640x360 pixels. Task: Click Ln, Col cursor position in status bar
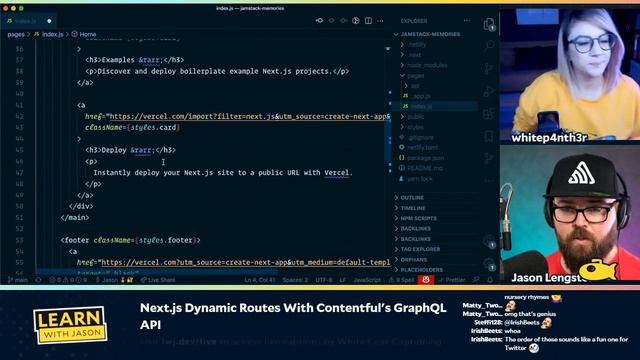coord(260,280)
